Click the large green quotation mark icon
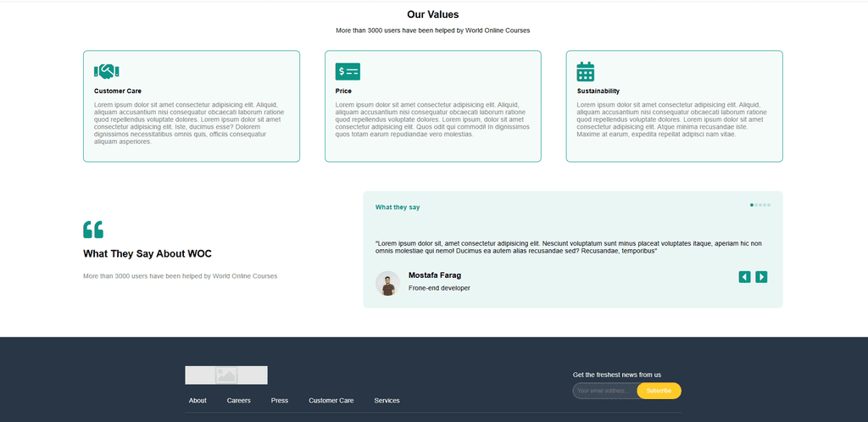The height and width of the screenshot is (422, 868). [x=93, y=230]
